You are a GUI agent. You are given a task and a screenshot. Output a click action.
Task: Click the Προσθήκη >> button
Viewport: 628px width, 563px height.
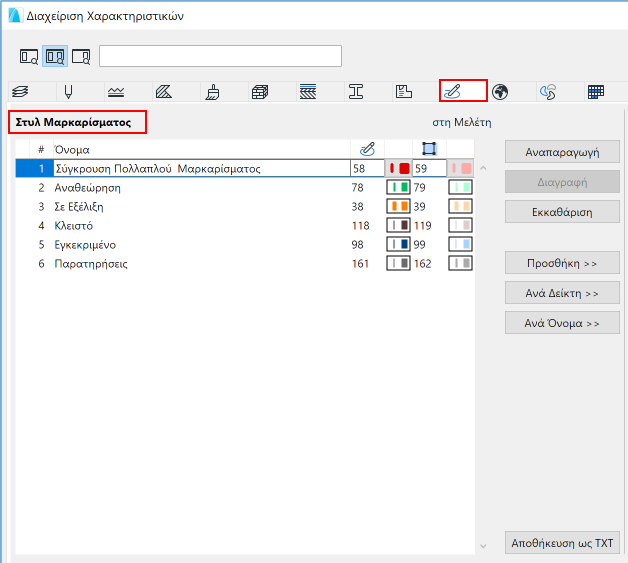562,263
